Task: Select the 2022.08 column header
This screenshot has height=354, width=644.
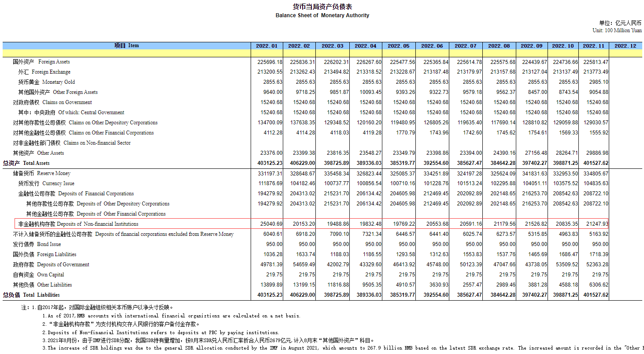Action: click(x=499, y=46)
